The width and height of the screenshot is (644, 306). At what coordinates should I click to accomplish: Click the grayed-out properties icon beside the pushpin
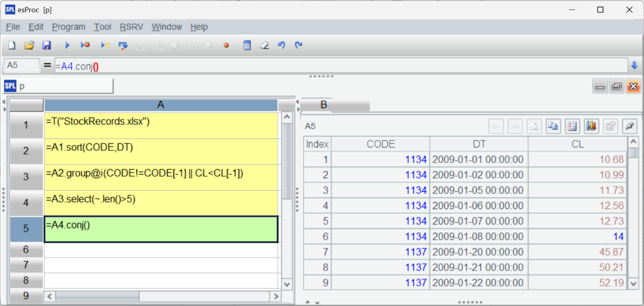(611, 126)
